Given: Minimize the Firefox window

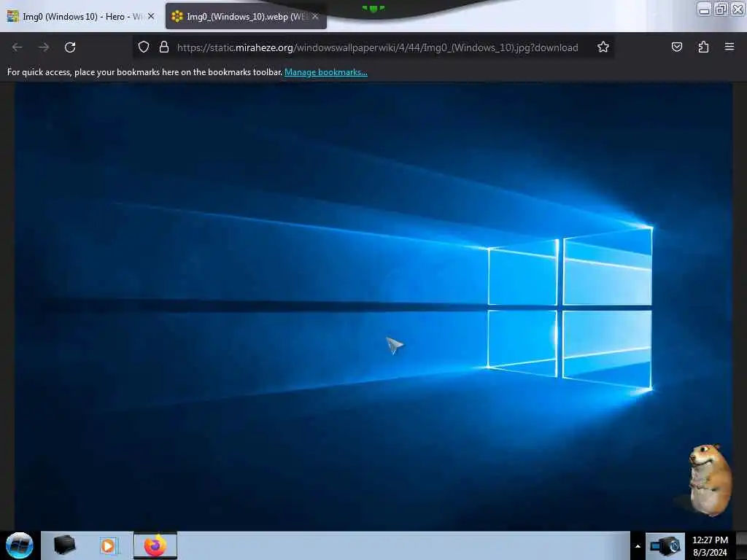Looking at the screenshot, I should point(705,9).
